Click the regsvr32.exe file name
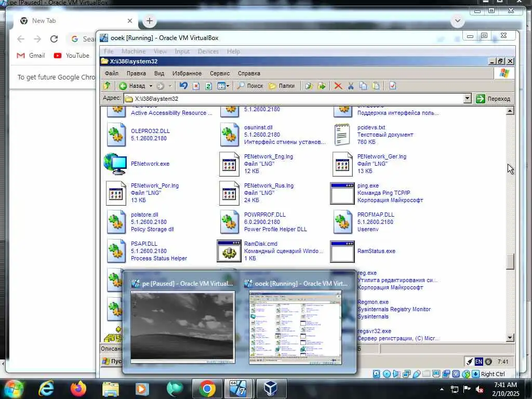 coord(374,331)
